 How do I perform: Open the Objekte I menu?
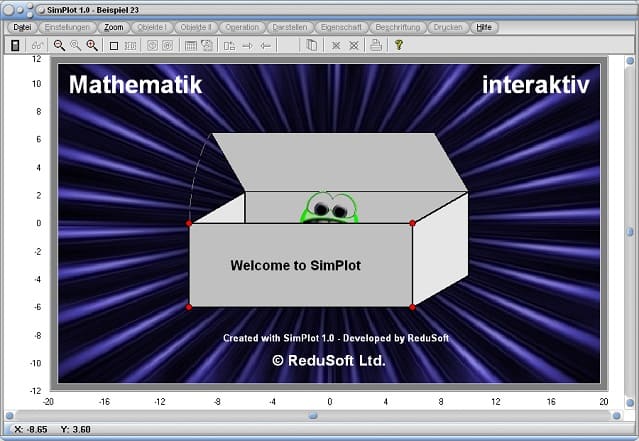coord(152,27)
